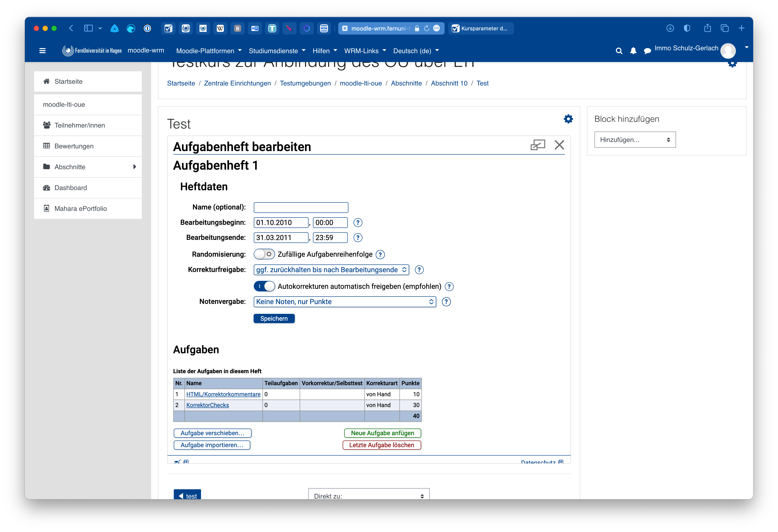Open the WRM-Links menu
The height and width of the screenshot is (532, 778).
[365, 51]
